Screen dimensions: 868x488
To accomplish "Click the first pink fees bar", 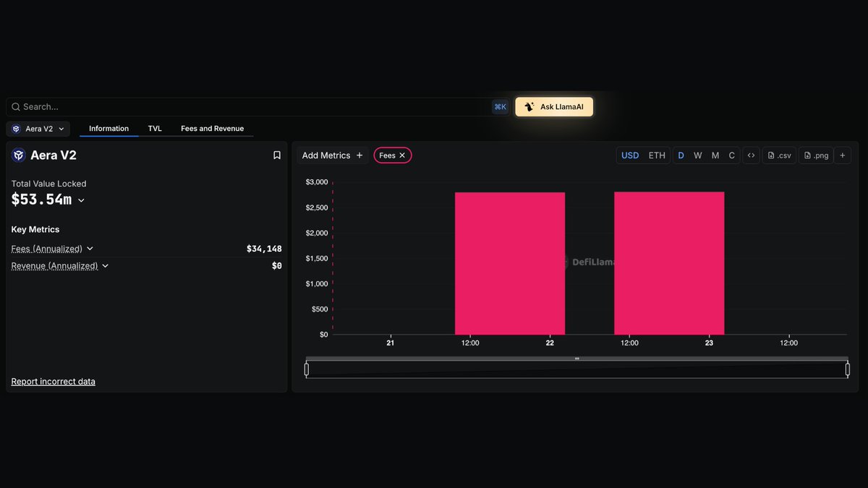I will coord(510,263).
